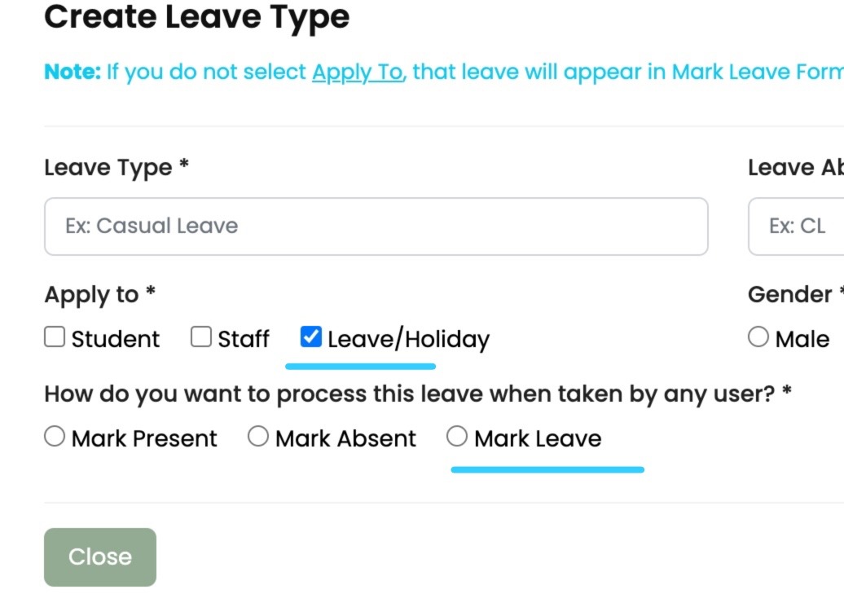Click the underlined Mark Leave label
844x616 pixels.
coord(538,438)
